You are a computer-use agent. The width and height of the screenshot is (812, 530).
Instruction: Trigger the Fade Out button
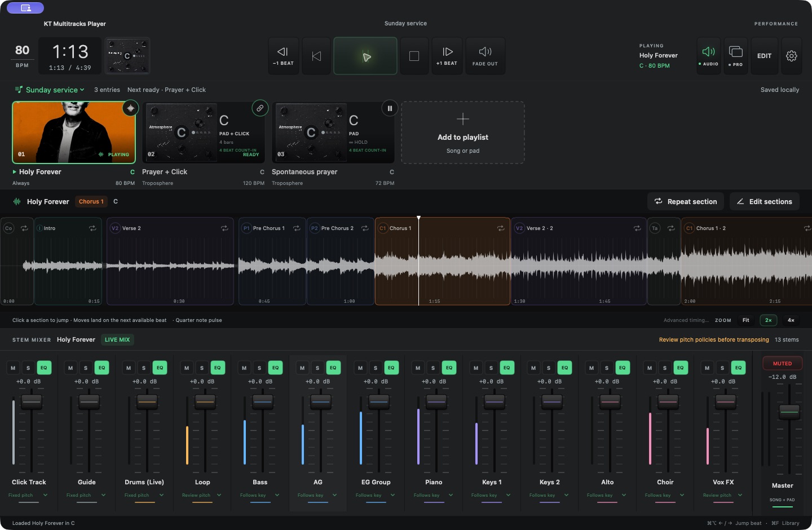point(485,56)
